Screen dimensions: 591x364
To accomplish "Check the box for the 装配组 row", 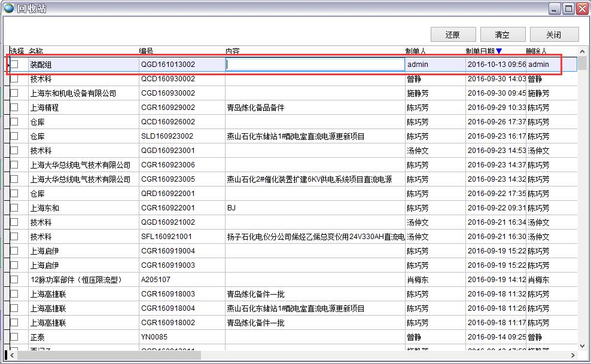I will (14, 64).
